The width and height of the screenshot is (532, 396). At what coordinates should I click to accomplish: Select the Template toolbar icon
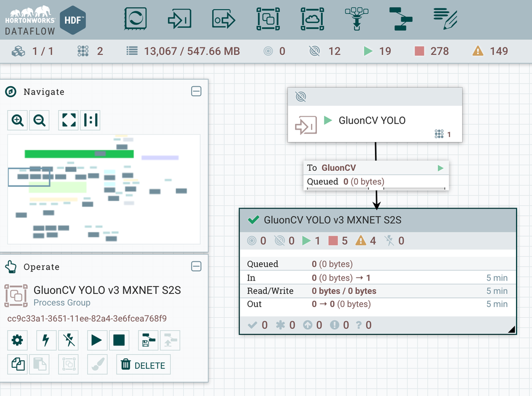pos(400,19)
